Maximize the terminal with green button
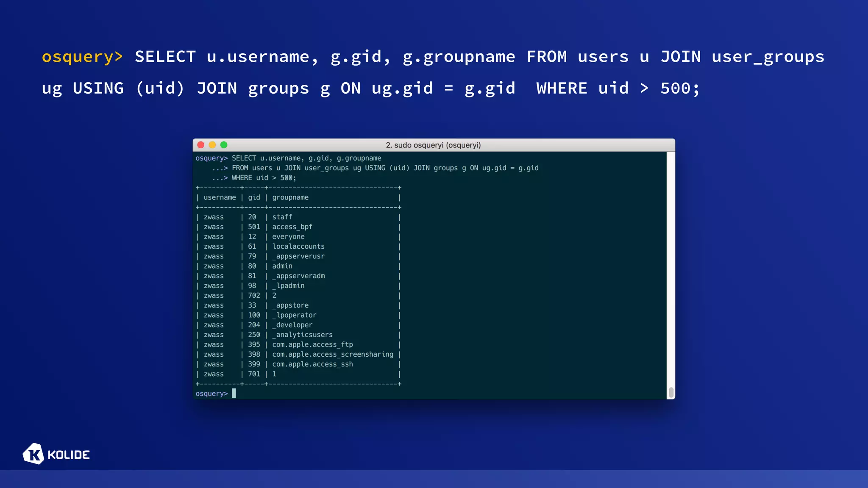This screenshot has width=868, height=488. (224, 145)
